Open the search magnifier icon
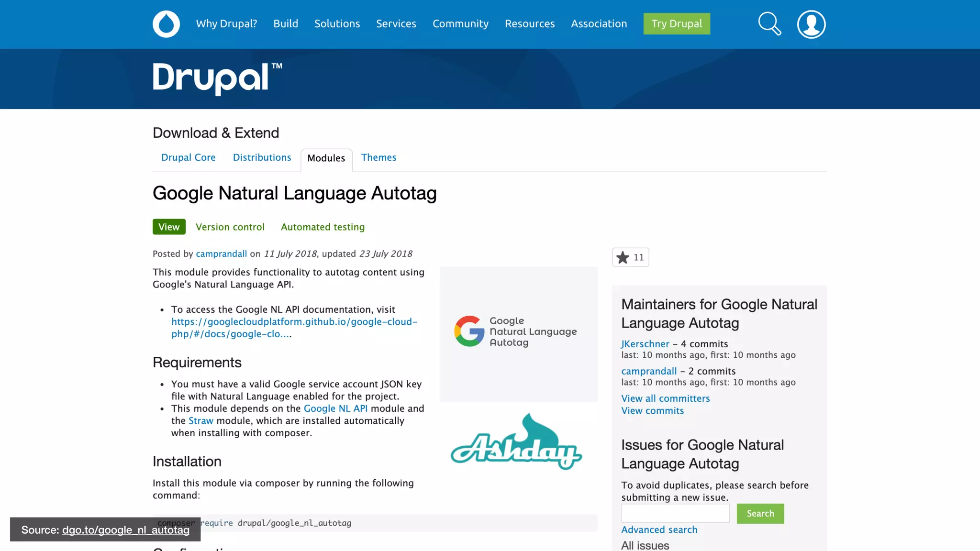The height and width of the screenshot is (551, 980). tap(769, 24)
